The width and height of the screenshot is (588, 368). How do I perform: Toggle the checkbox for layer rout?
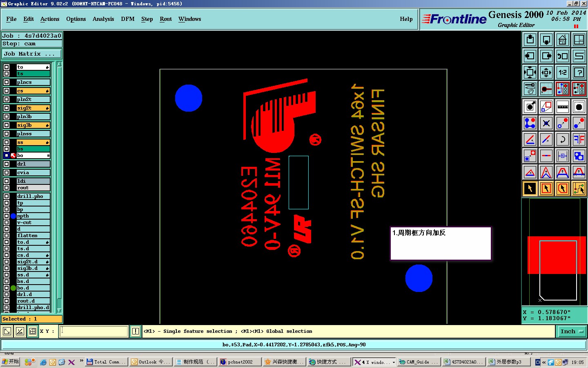[7, 188]
